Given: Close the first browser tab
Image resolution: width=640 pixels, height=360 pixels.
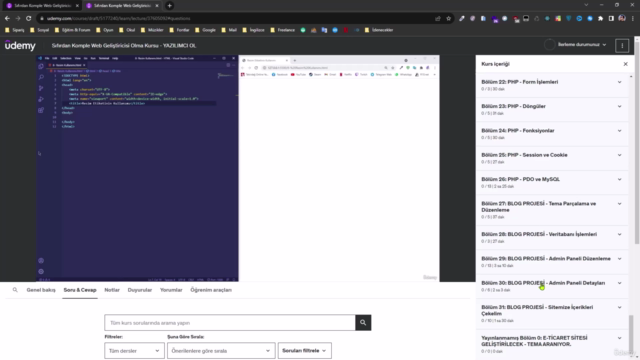Looking at the screenshot, I should (x=77, y=6).
